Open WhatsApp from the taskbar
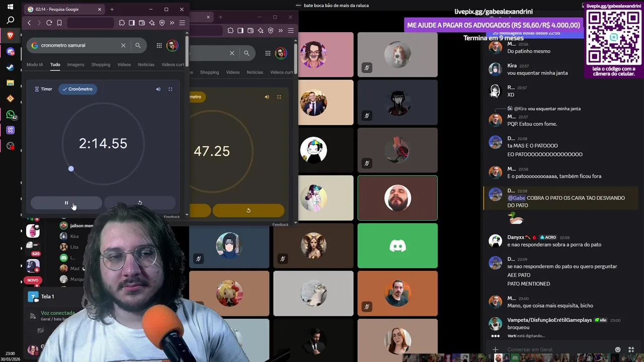This screenshot has height=362, width=644. [x=10, y=115]
